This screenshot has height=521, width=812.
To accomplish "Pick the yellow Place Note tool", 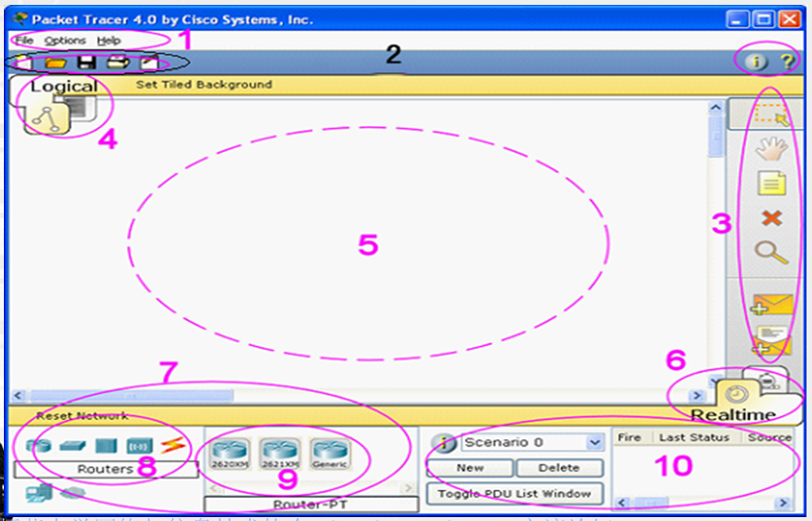I will click(771, 183).
